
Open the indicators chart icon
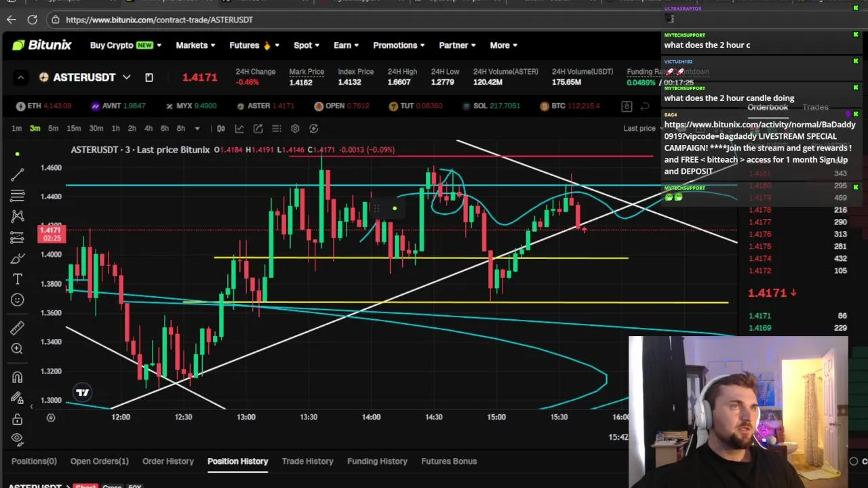[x=239, y=128]
